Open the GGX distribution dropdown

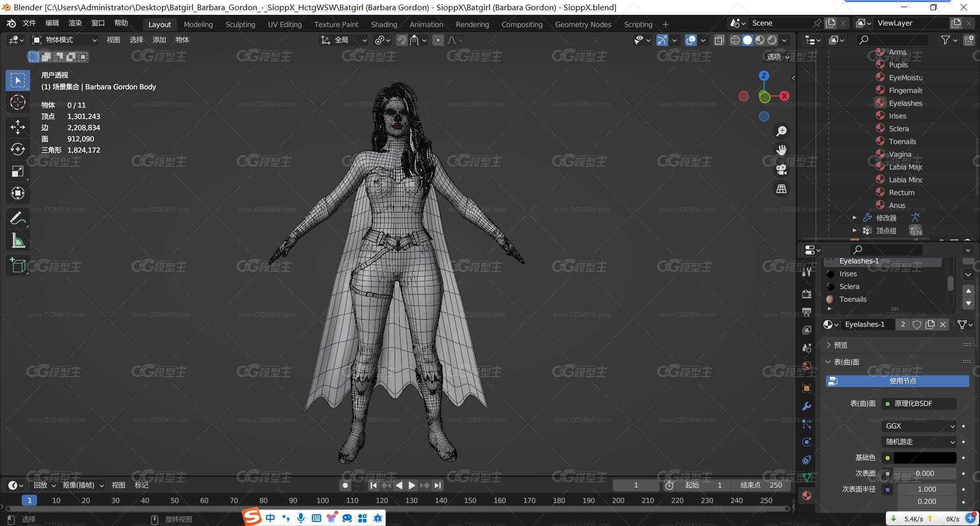tap(919, 426)
